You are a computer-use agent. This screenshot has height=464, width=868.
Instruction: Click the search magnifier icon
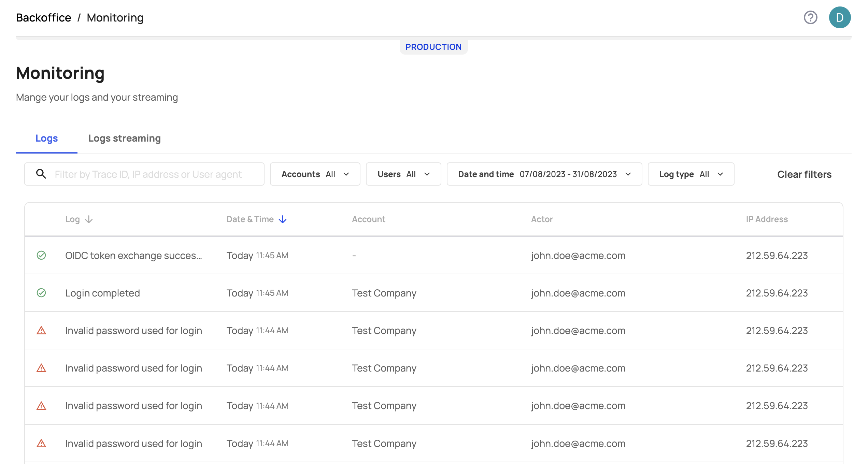[x=41, y=174]
